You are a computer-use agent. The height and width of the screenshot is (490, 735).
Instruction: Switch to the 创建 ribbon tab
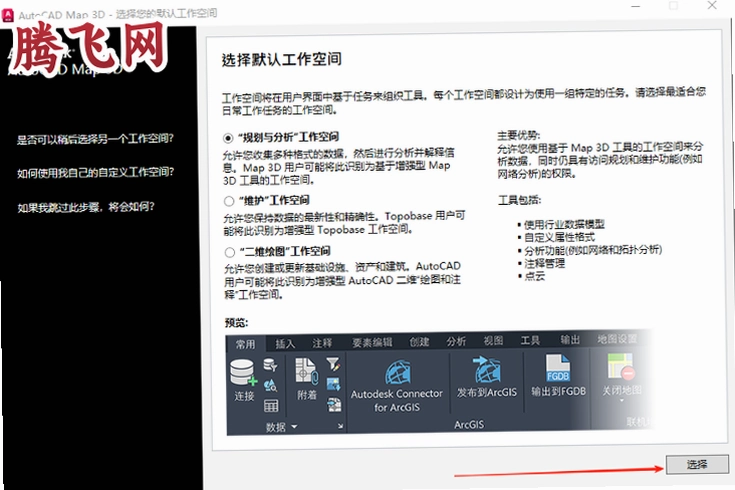tap(419, 342)
